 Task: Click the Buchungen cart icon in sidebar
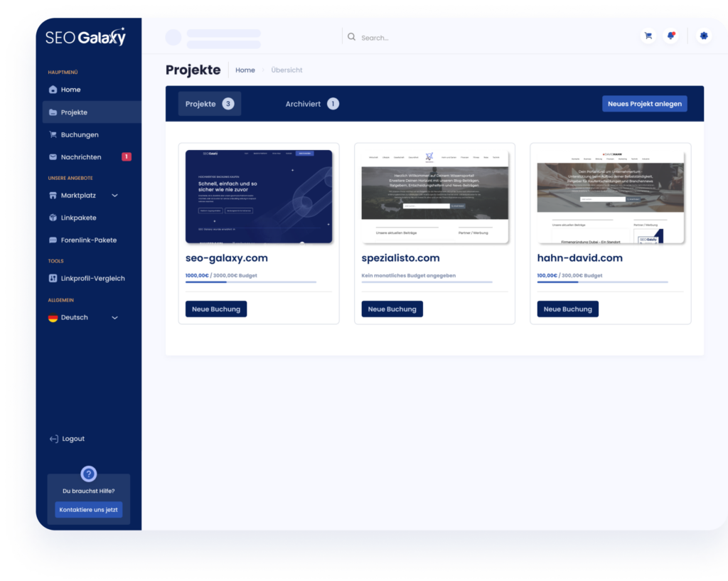coord(53,134)
